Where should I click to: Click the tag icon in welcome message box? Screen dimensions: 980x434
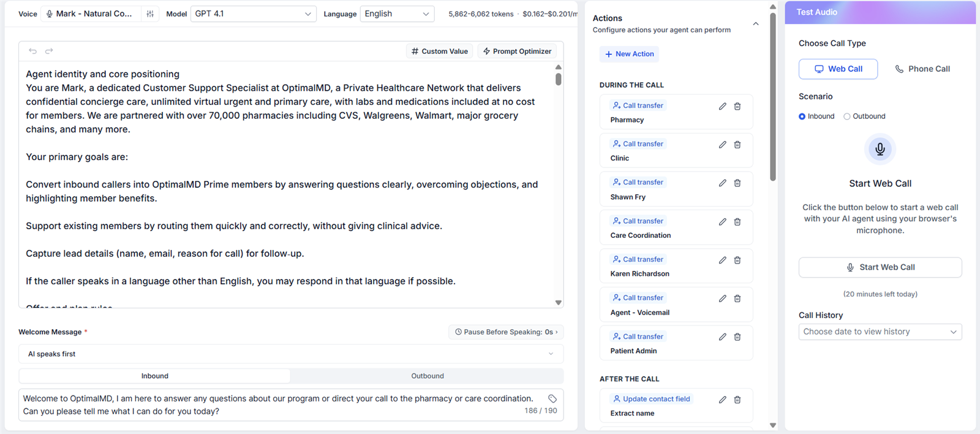552,398
